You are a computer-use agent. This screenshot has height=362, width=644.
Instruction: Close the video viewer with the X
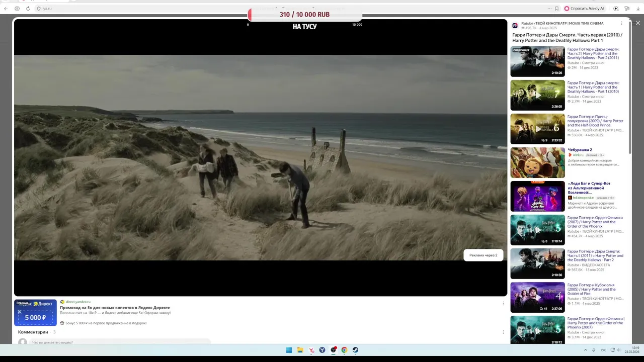pyautogui.click(x=637, y=23)
